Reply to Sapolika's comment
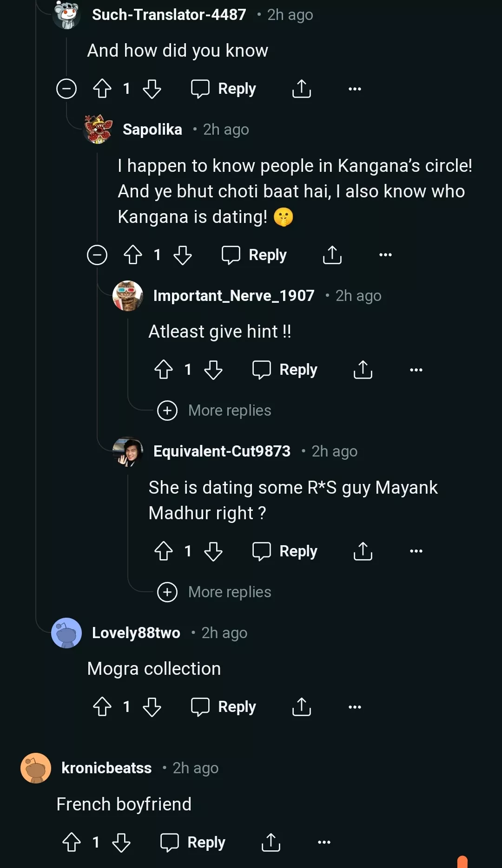The width and height of the screenshot is (502, 868). [x=254, y=255]
